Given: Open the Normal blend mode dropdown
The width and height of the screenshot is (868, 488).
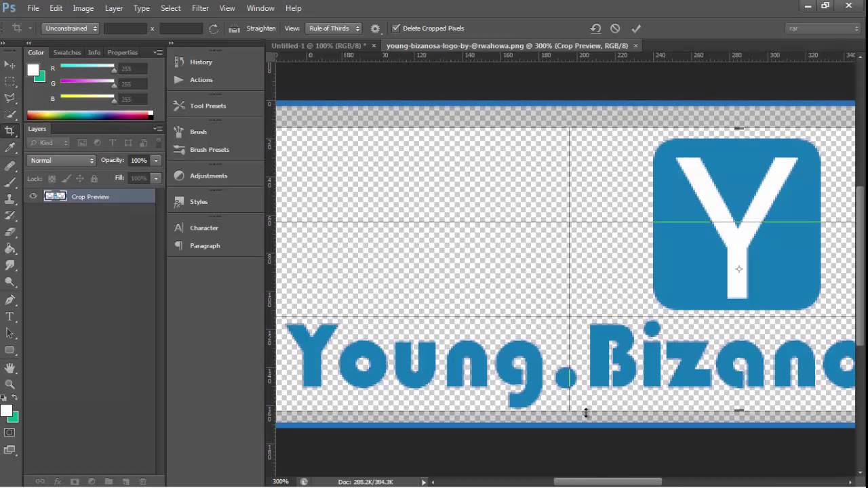Looking at the screenshot, I should (62, 161).
